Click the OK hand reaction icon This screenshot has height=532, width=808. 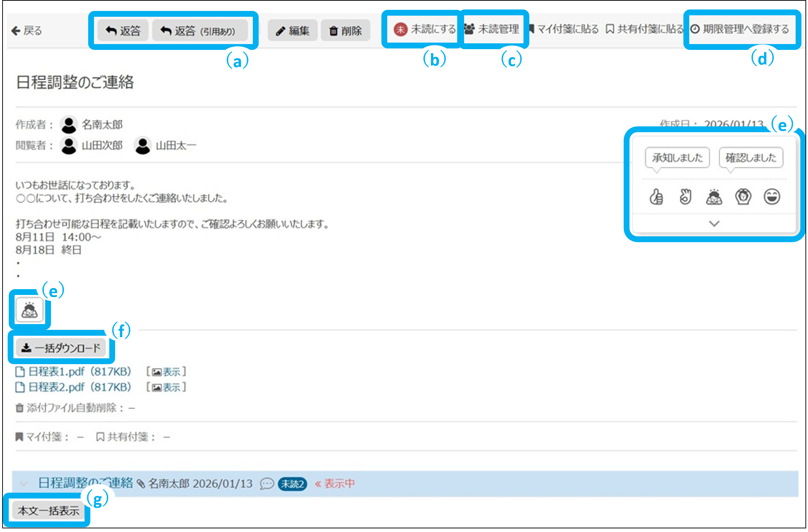point(685,197)
